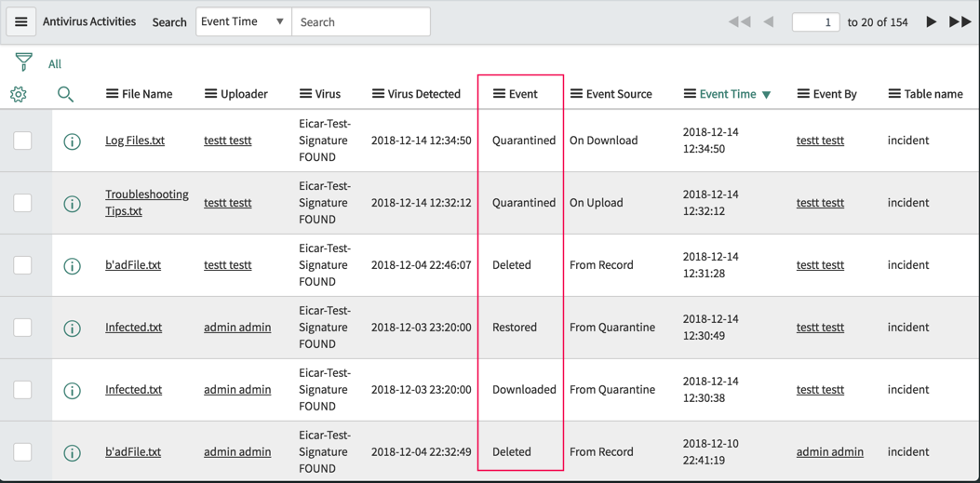The image size is (980, 483).
Task: Open the Log Files.txt file link
Action: click(x=135, y=141)
